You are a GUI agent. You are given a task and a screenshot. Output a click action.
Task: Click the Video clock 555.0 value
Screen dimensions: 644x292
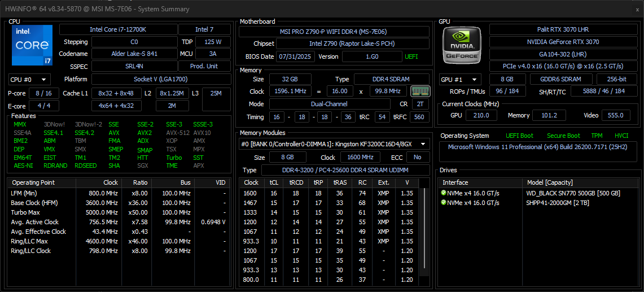tap(616, 115)
